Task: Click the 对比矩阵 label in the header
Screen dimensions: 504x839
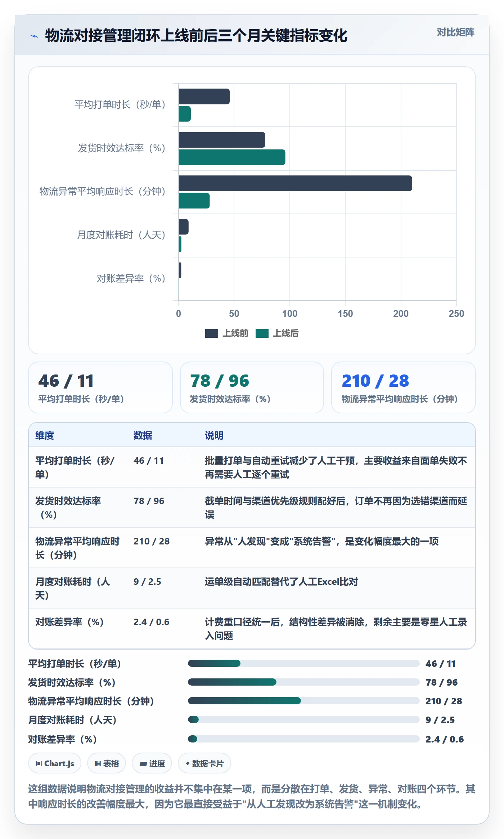Action: (x=455, y=32)
